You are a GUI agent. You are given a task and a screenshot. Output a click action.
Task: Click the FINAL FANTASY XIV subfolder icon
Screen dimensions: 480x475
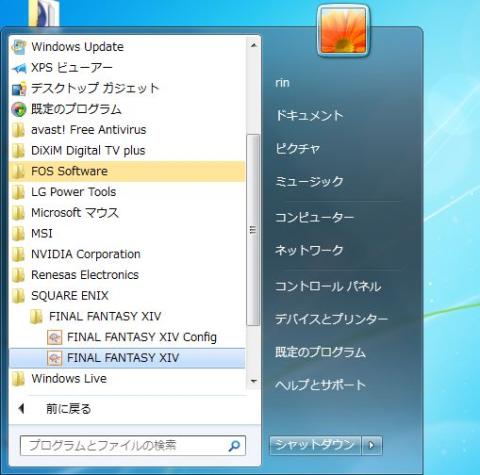(x=36, y=316)
